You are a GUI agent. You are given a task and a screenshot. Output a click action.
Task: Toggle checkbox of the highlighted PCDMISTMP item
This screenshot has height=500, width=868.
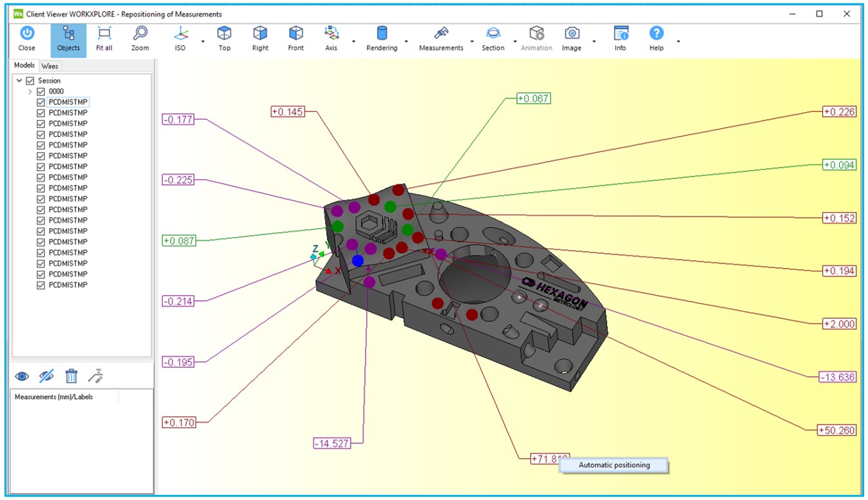41,102
